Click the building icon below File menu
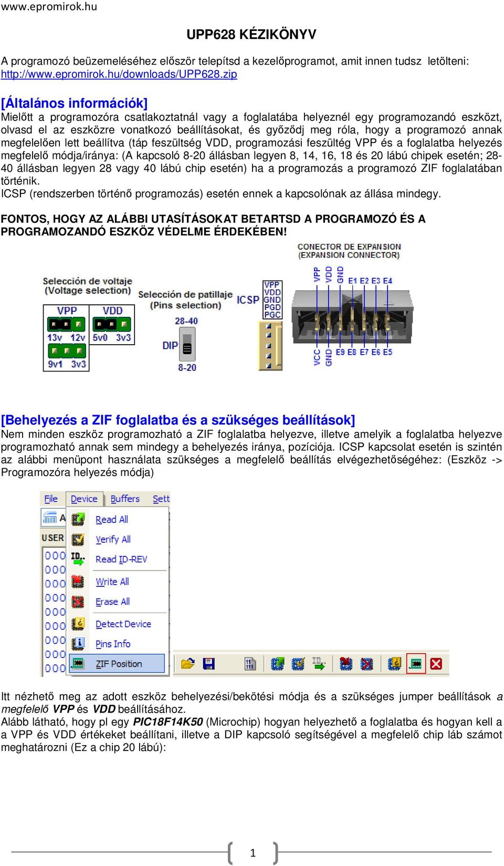The image size is (504, 866). pos(50,518)
